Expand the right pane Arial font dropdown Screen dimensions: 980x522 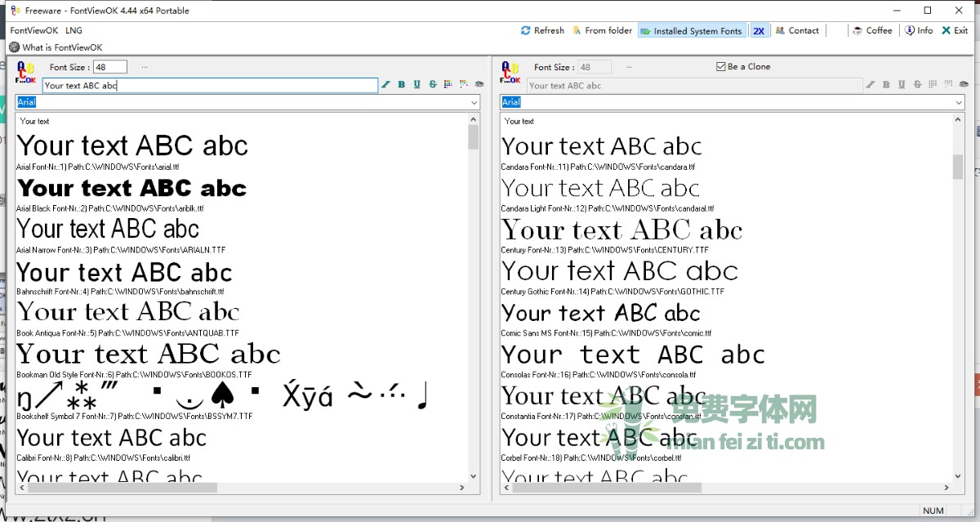pos(958,103)
